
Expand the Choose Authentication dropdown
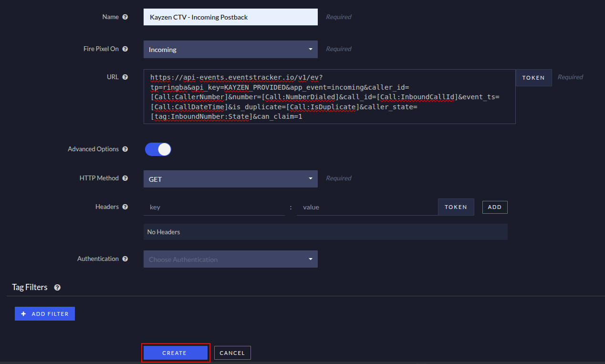point(230,259)
